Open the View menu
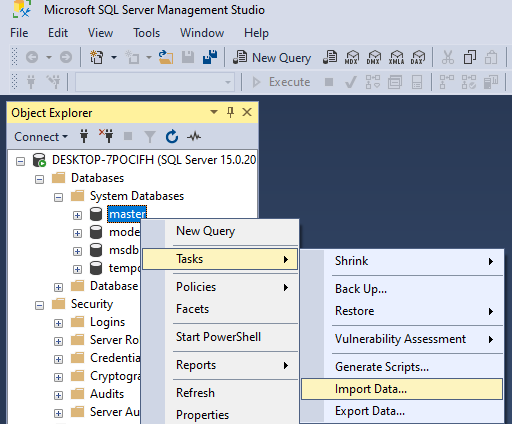The height and width of the screenshot is (424, 512). [100, 33]
